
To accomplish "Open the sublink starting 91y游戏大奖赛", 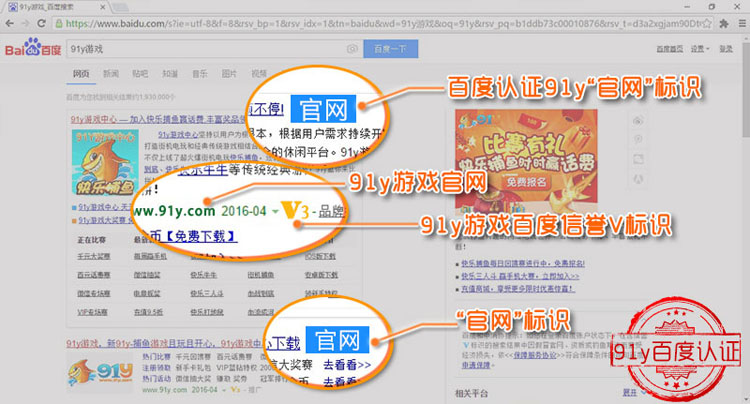I will tap(105, 220).
